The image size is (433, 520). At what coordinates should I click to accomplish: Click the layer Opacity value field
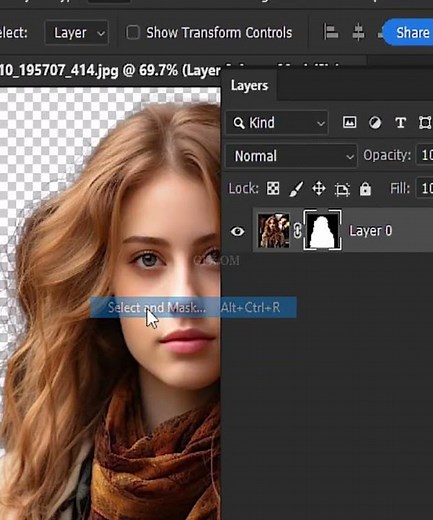point(425,155)
